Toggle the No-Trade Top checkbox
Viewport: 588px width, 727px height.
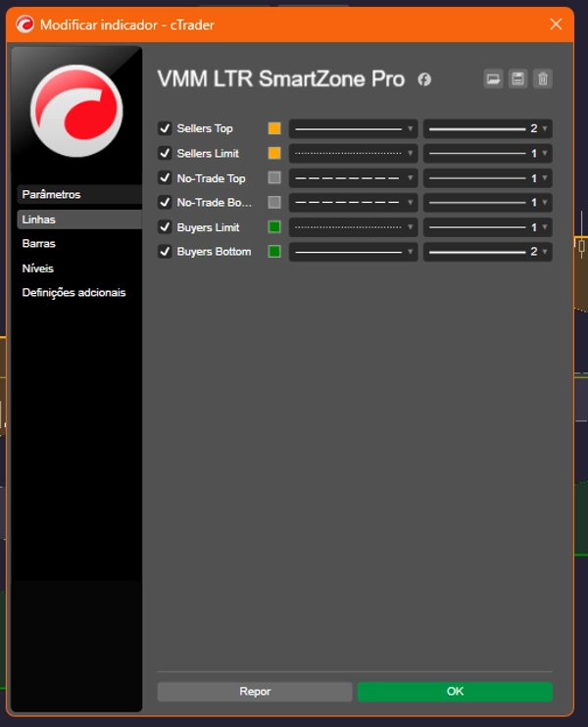click(165, 177)
